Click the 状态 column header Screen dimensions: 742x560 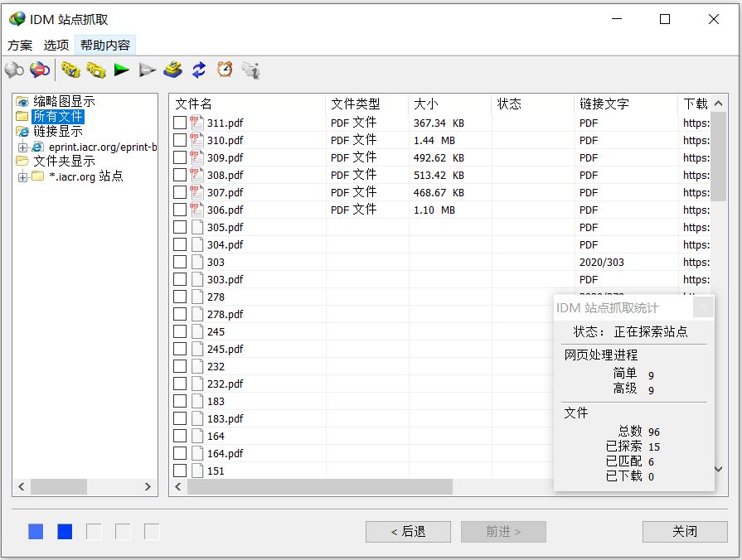pos(533,104)
